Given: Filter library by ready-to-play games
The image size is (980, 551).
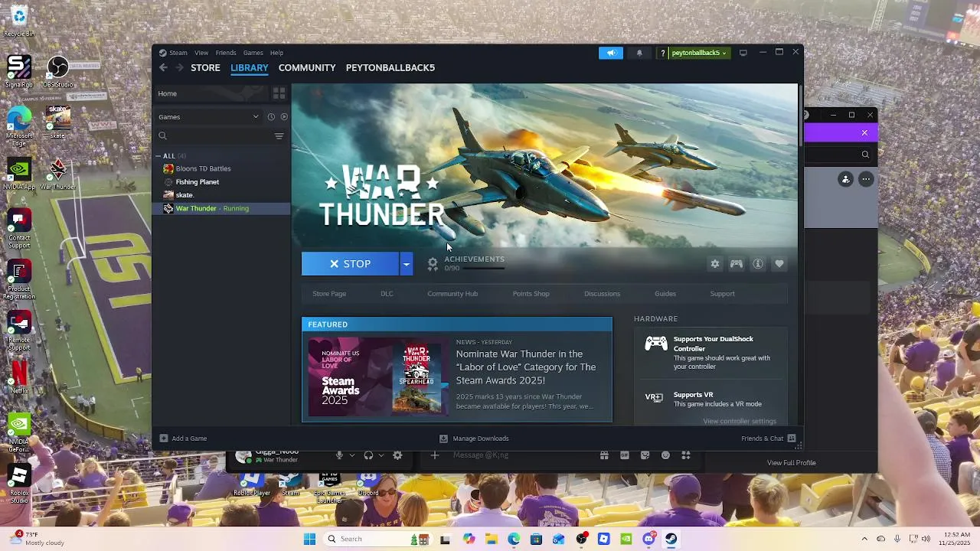Looking at the screenshot, I should [284, 117].
